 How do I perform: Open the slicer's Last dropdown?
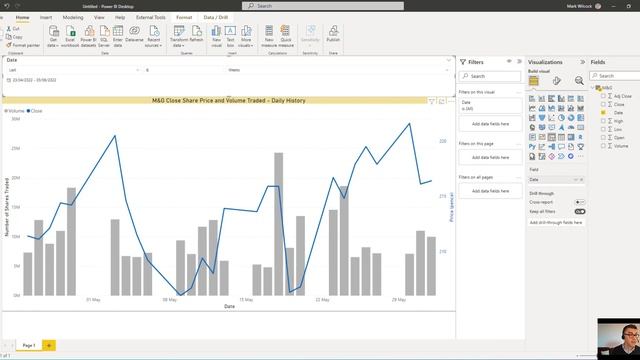74,70
